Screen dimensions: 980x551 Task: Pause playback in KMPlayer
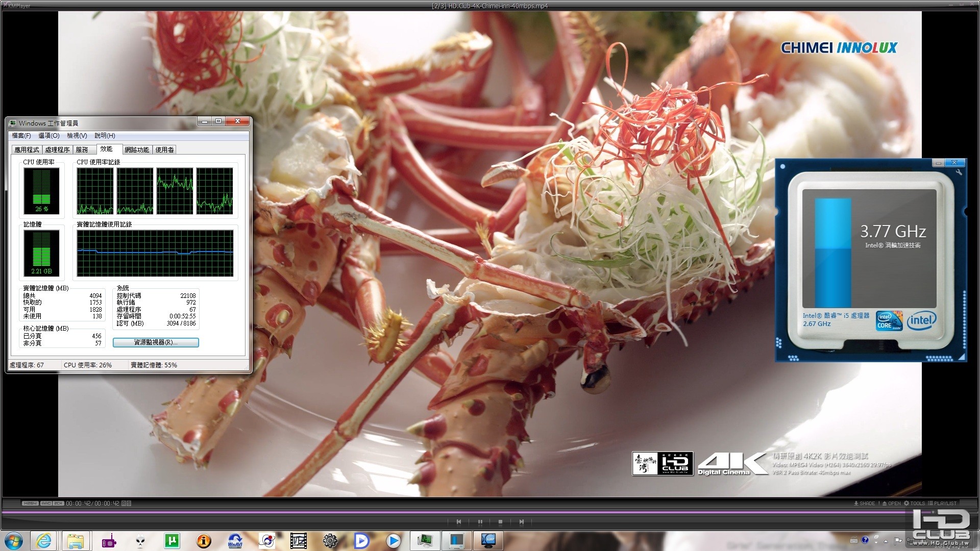point(480,522)
